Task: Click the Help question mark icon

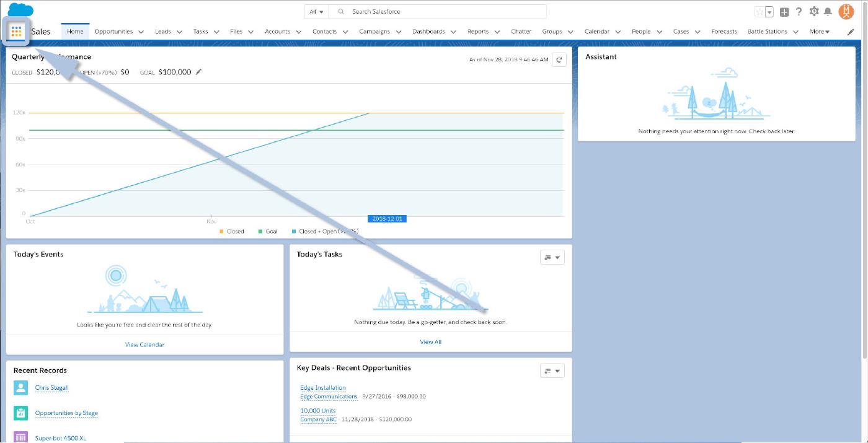Action: (x=799, y=12)
